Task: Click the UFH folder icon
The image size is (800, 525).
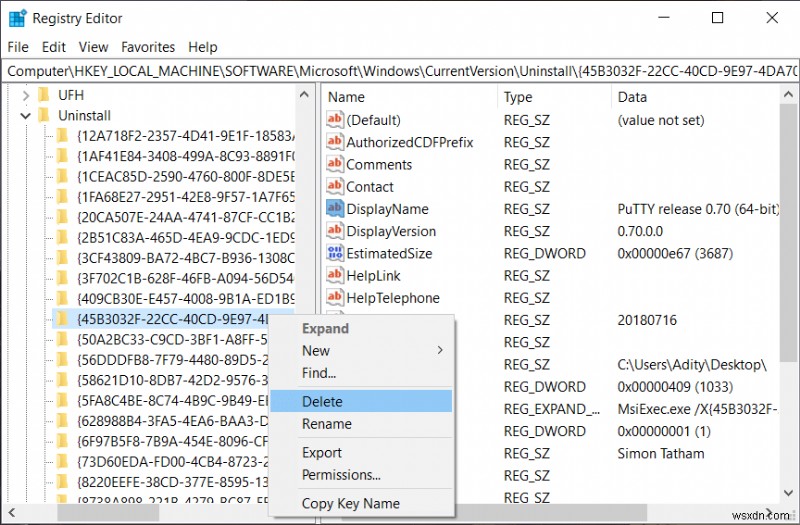Action: (x=44, y=95)
